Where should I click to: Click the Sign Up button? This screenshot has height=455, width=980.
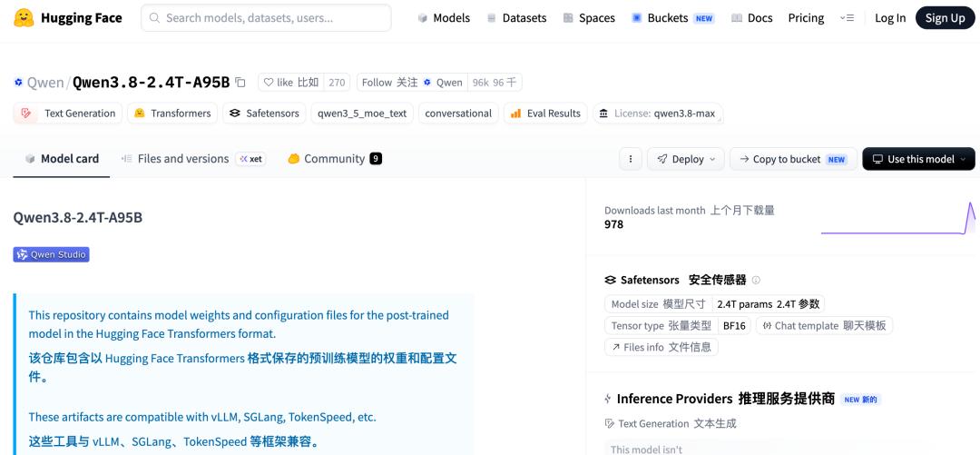(945, 18)
